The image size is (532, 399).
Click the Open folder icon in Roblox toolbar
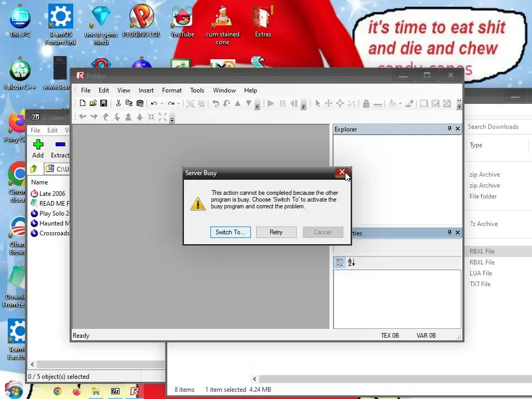(x=94, y=103)
